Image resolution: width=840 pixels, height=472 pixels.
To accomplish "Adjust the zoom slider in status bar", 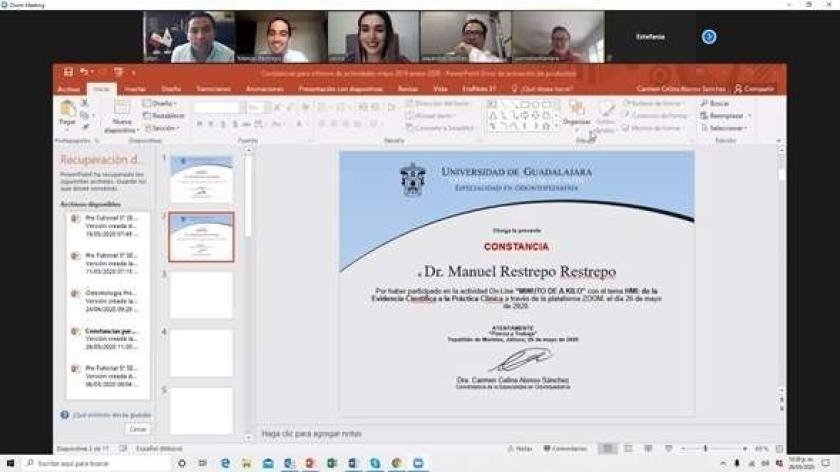I will point(705,449).
